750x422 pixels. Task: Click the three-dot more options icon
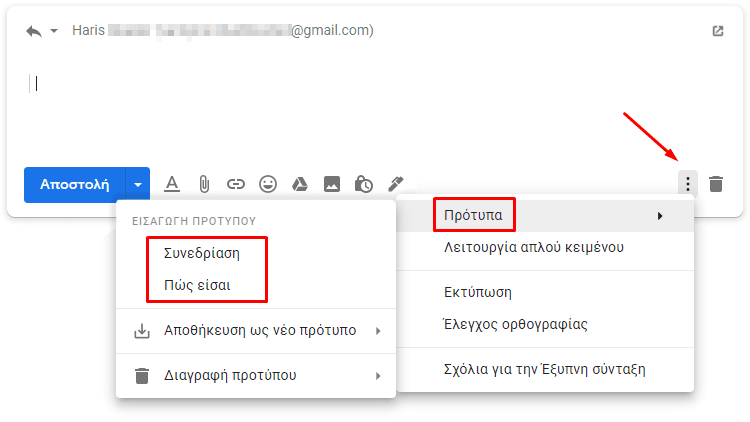coord(688,184)
